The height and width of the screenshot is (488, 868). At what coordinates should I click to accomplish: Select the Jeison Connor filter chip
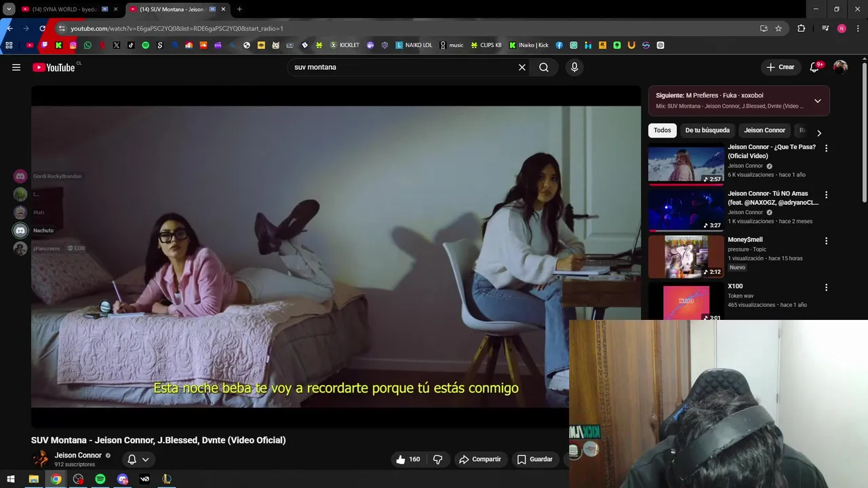(764, 130)
